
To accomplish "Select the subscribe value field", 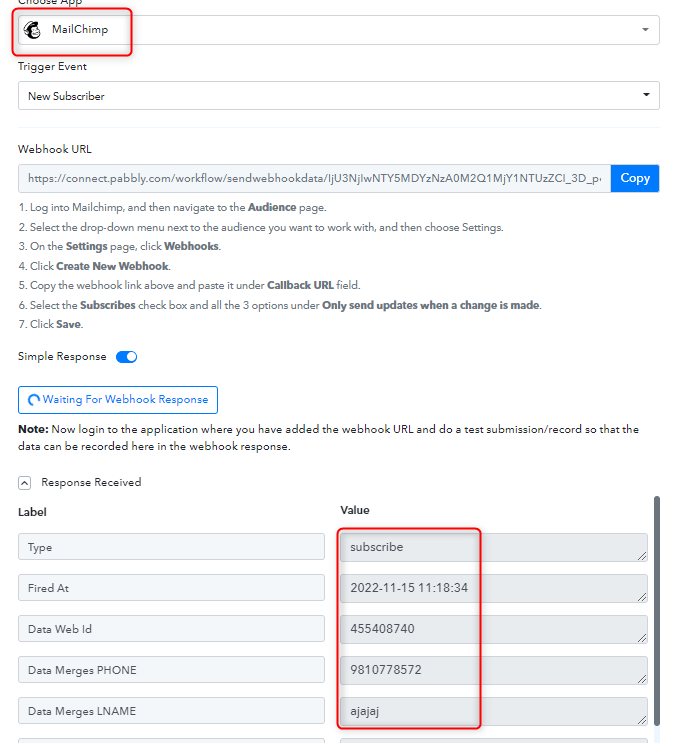I will 493,547.
